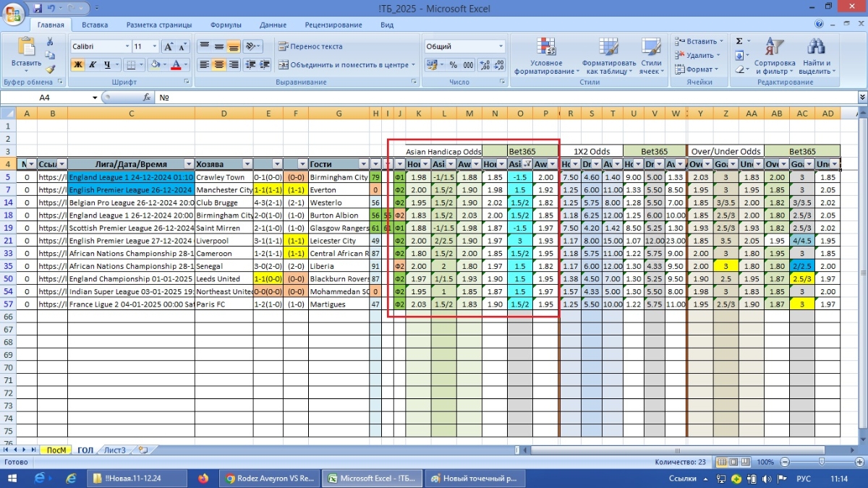The width and height of the screenshot is (868, 488).
Task: Expand the number format Общий combo box
Action: [x=501, y=46]
